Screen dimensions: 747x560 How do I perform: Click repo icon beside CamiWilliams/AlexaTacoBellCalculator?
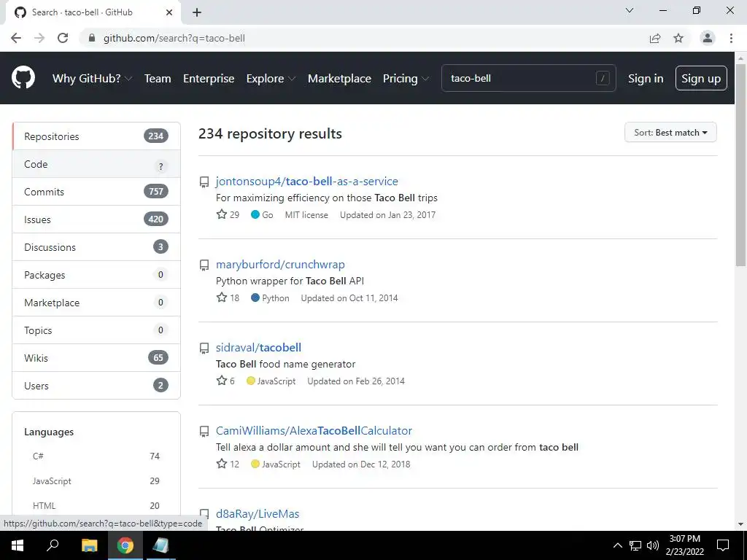[204, 432]
